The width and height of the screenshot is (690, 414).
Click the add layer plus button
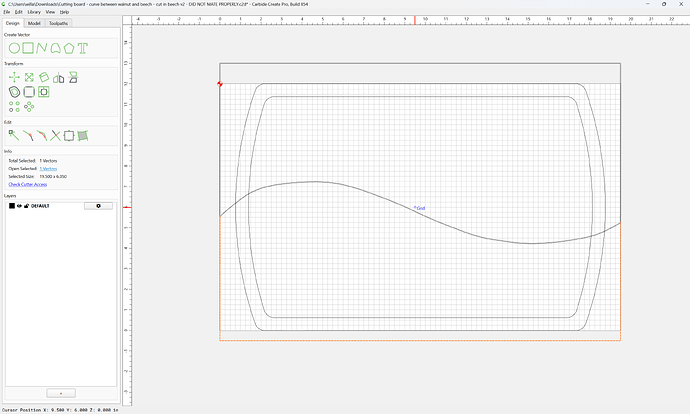point(61,393)
